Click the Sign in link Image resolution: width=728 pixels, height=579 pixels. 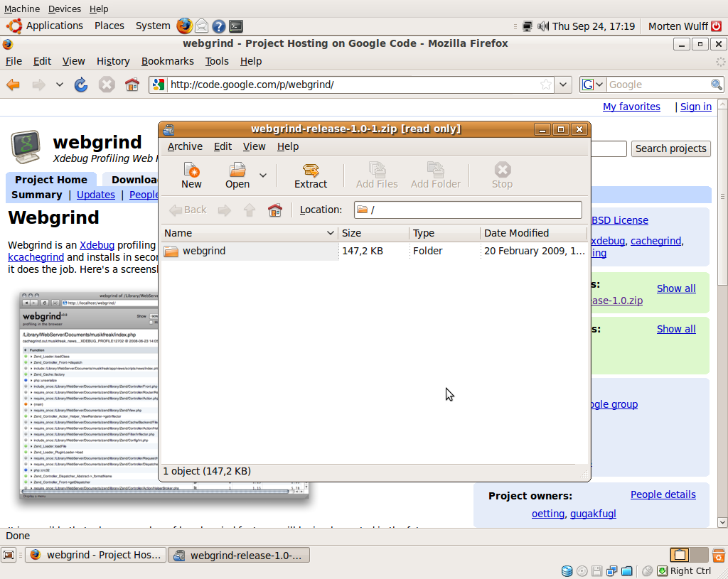point(695,107)
